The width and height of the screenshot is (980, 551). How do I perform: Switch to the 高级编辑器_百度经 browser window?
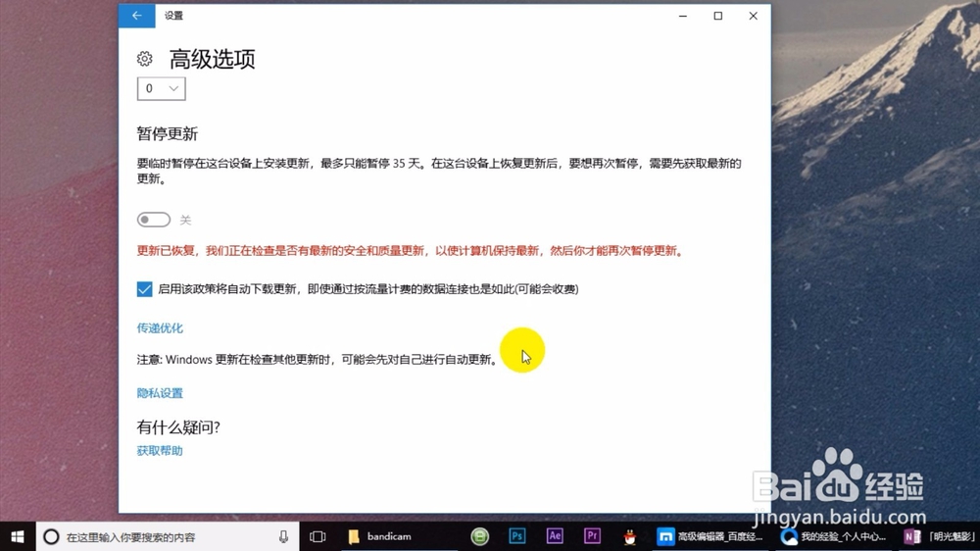click(x=711, y=536)
